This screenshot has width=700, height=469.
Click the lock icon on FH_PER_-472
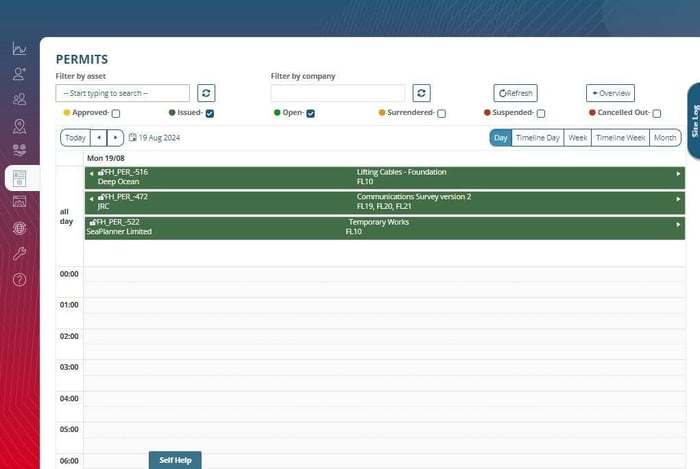coord(101,197)
